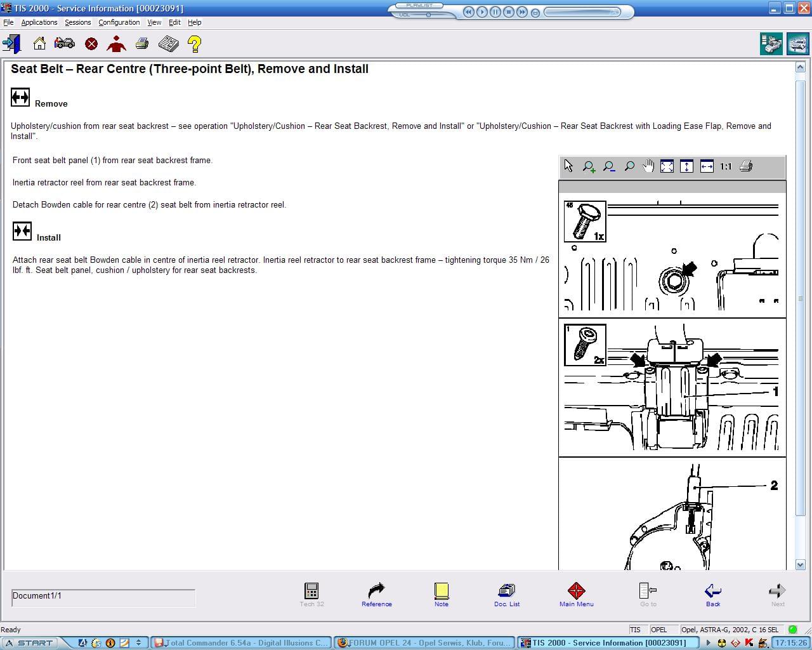Select the plain magnifier tool in image viewer
The height and width of the screenshot is (650, 812).
coord(629,166)
